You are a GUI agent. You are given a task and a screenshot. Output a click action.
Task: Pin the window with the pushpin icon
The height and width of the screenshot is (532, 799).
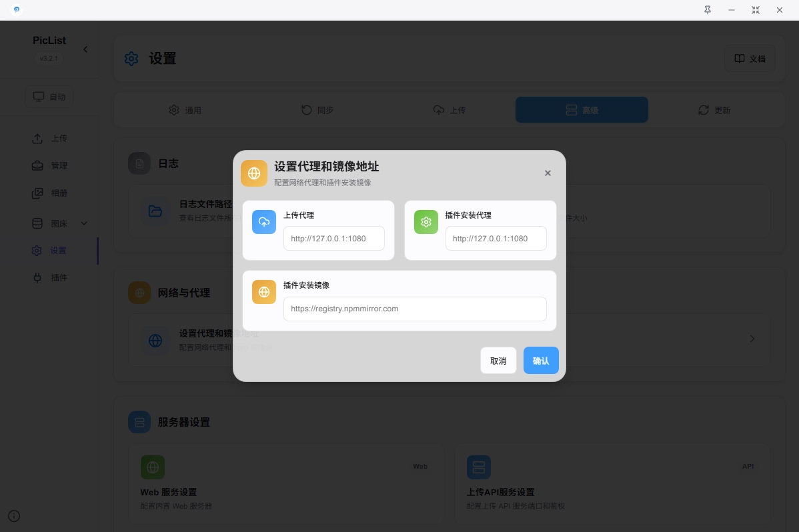tap(708, 10)
